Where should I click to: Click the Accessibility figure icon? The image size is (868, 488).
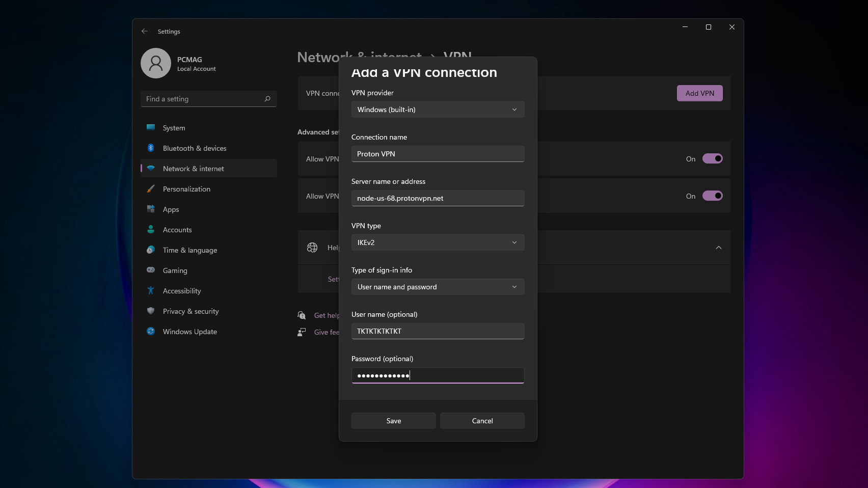point(151,290)
